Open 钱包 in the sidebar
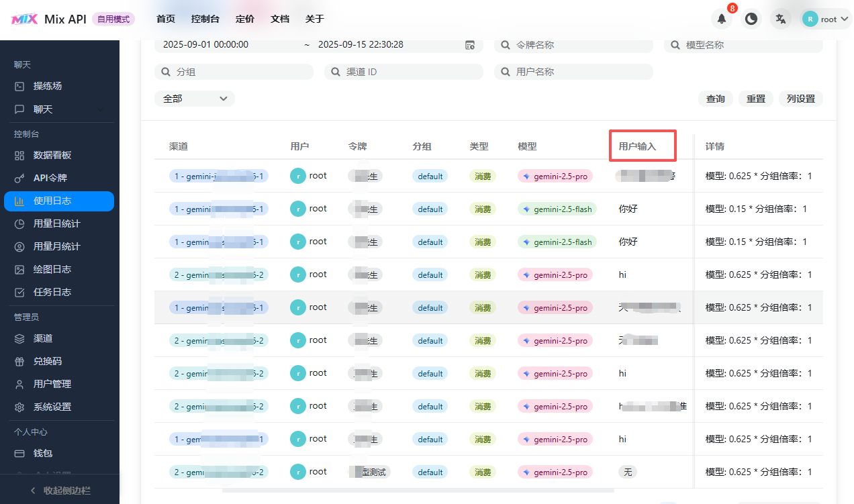The width and height of the screenshot is (854, 504). 43,453
